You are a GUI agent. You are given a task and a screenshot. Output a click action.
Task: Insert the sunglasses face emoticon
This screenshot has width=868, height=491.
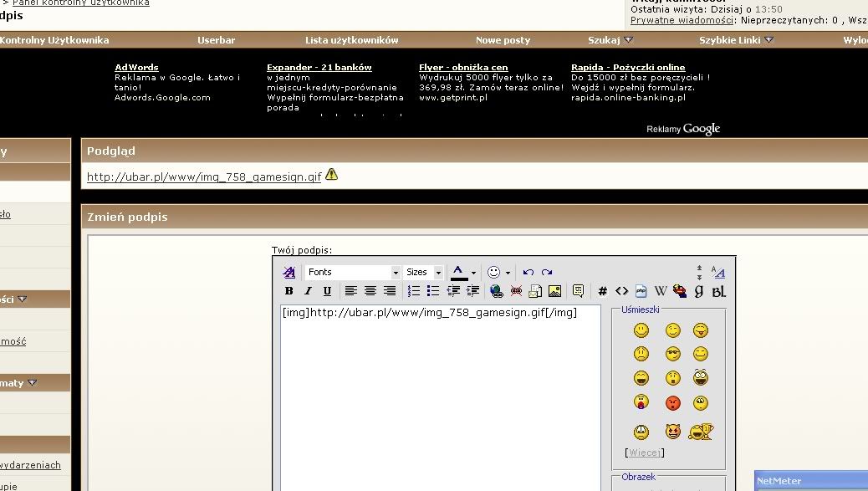pyautogui.click(x=672, y=354)
